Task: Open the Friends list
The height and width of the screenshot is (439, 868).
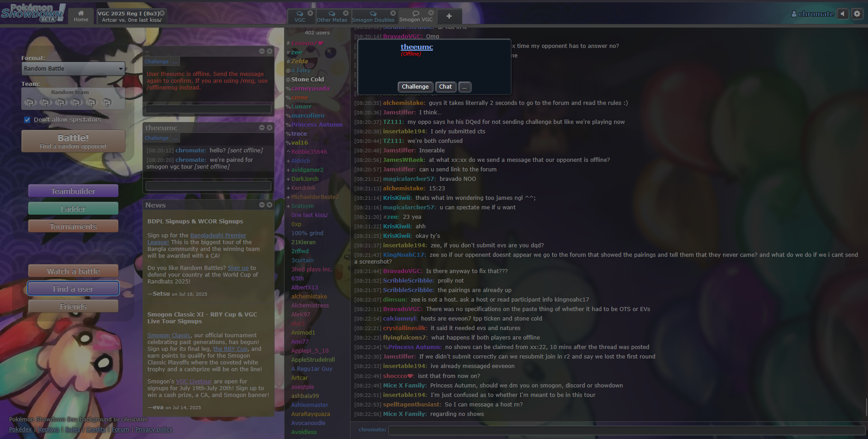Action: pos(73,307)
